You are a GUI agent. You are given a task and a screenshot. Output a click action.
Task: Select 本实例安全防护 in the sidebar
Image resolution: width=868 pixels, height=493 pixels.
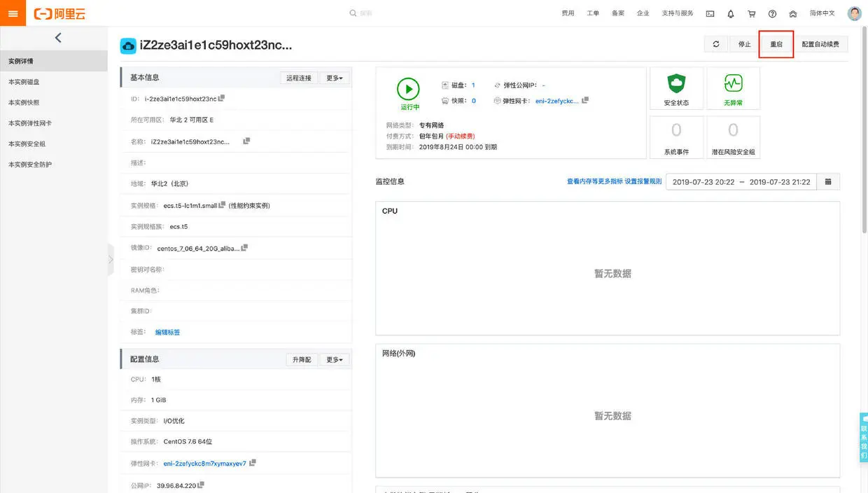click(x=54, y=165)
